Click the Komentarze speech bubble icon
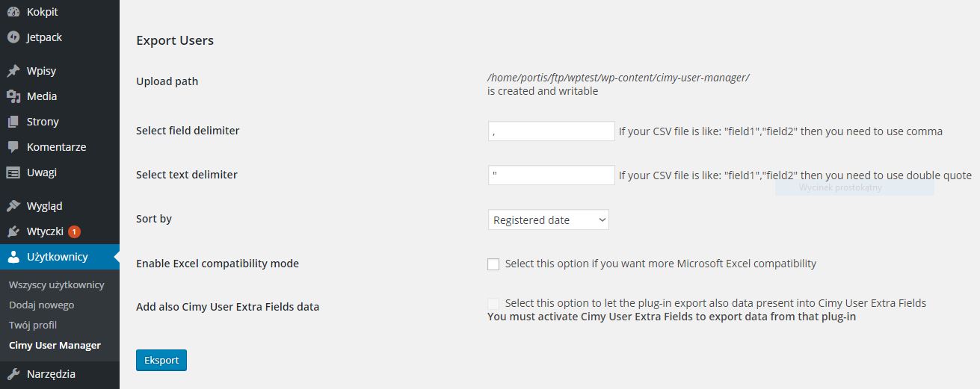Viewport: 980px width, 389px height. (x=13, y=147)
